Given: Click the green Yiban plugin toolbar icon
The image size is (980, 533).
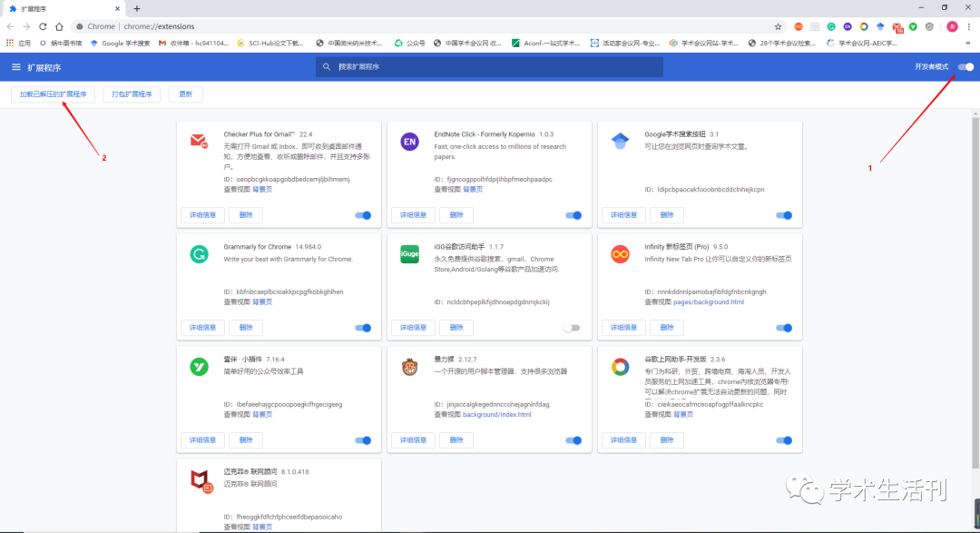Looking at the screenshot, I should (x=913, y=26).
